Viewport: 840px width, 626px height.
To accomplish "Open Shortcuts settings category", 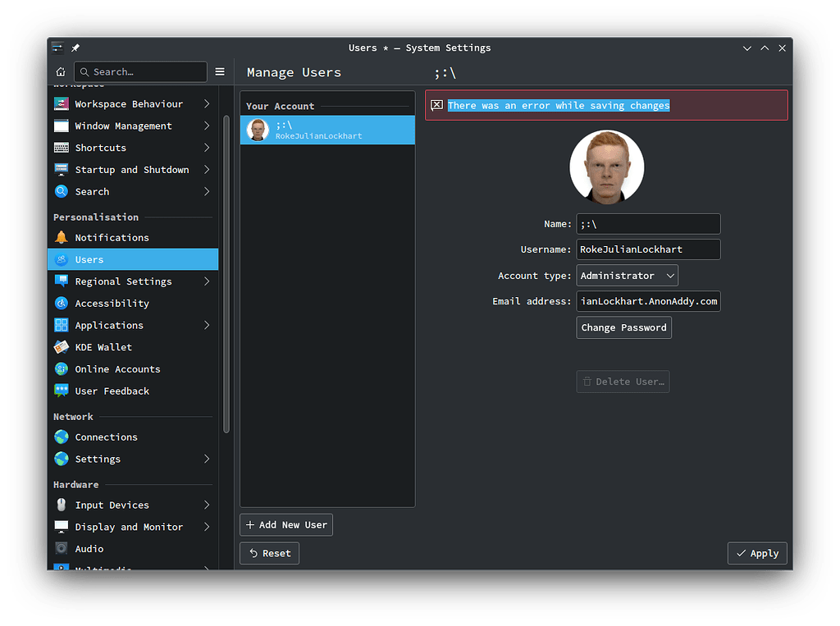I will [101, 148].
